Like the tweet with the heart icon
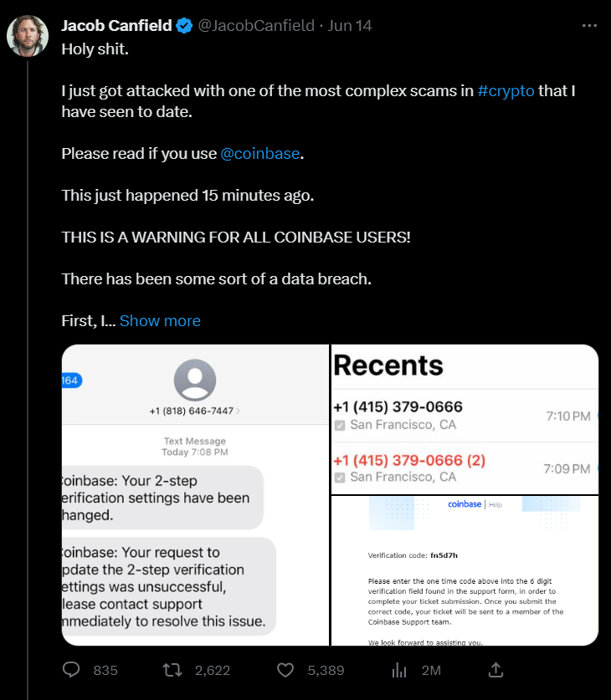This screenshot has height=700, width=611. pos(285,670)
